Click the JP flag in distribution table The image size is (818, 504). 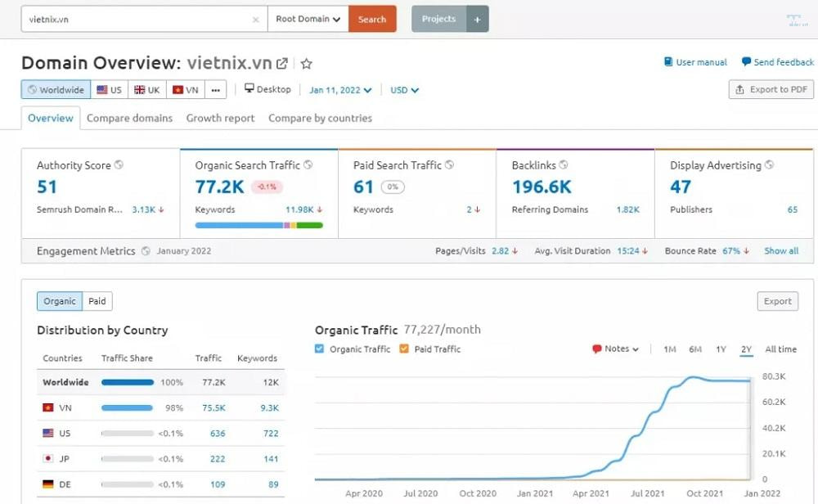(48, 459)
